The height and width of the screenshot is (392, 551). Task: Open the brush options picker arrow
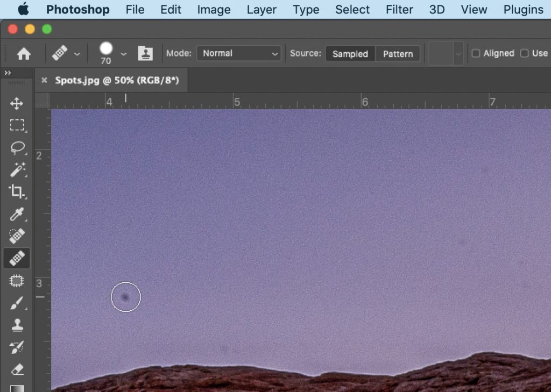123,54
